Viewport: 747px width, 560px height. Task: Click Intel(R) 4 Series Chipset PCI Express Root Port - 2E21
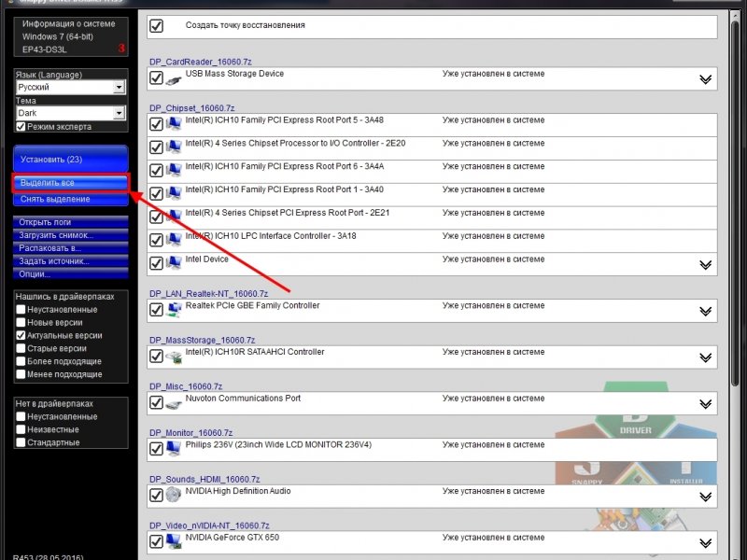click(288, 213)
